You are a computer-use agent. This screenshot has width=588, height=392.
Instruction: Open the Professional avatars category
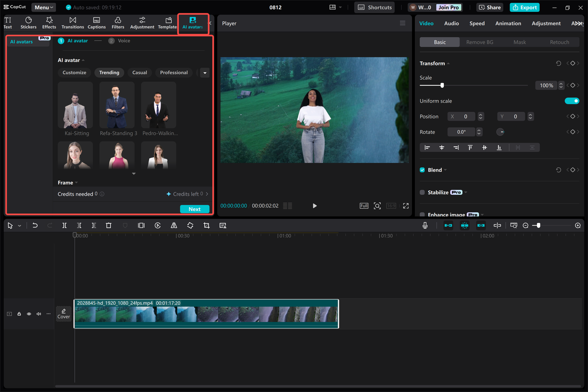[174, 72]
